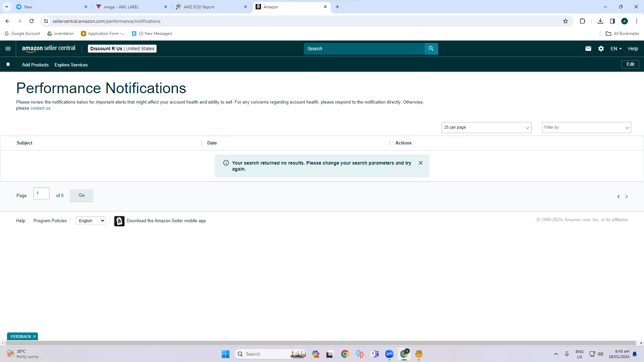Open the English footer language select
The image size is (644, 362).
click(91, 221)
